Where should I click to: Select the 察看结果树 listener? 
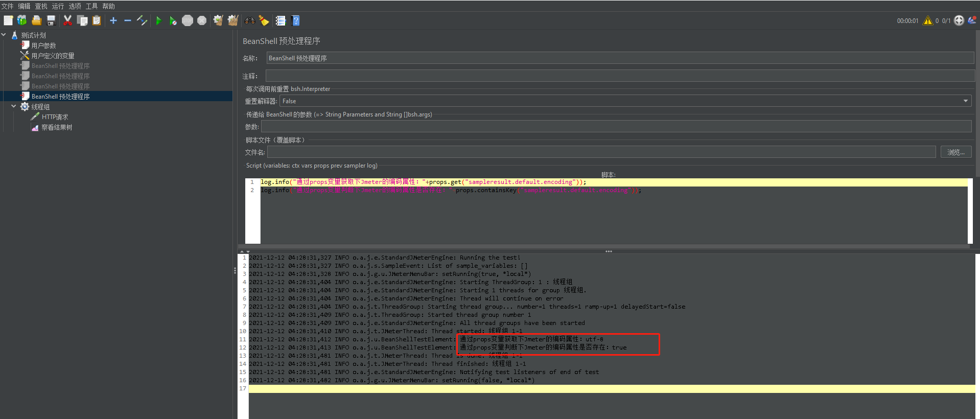pyautogui.click(x=57, y=127)
